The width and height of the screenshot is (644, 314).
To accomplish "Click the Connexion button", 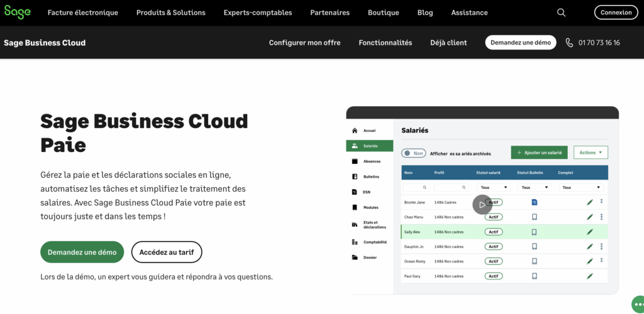I will 616,13.
